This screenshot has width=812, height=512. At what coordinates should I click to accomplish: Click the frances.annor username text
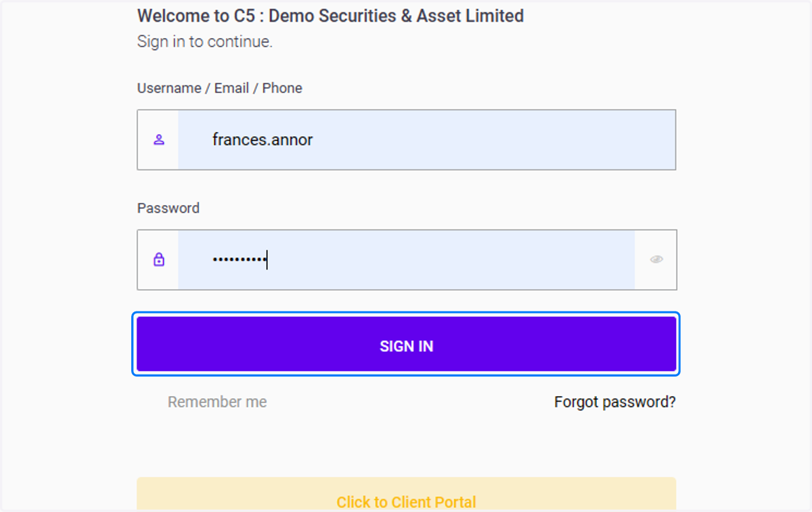pos(263,140)
